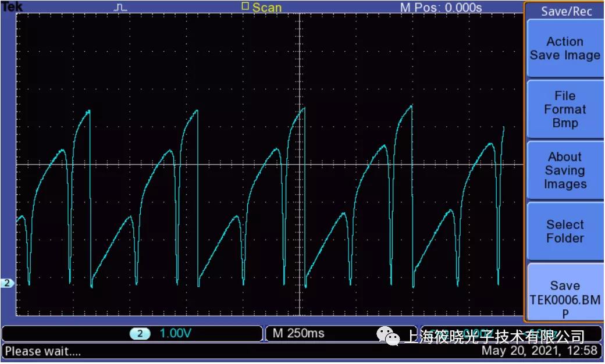Click the channel 2 badge in bottom readout
The height and width of the screenshot is (364, 605).
140,334
